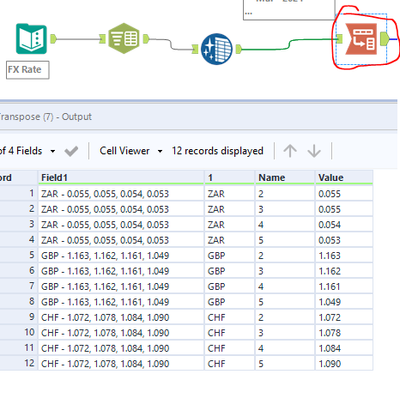Click the Value column header
Viewport: 400px width, 397px height.
(x=344, y=178)
